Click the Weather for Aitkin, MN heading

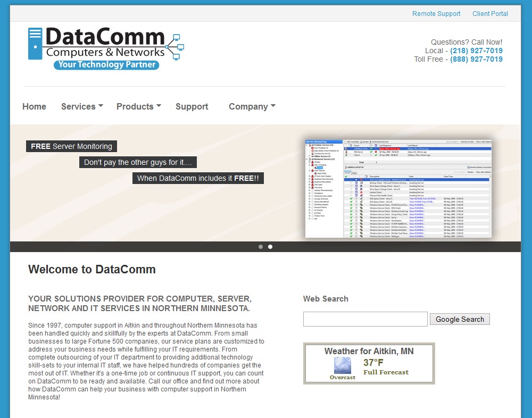click(369, 351)
